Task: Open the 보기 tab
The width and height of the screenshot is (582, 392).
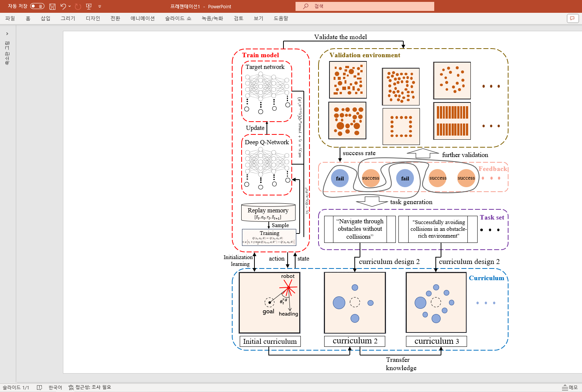Action: click(x=259, y=18)
